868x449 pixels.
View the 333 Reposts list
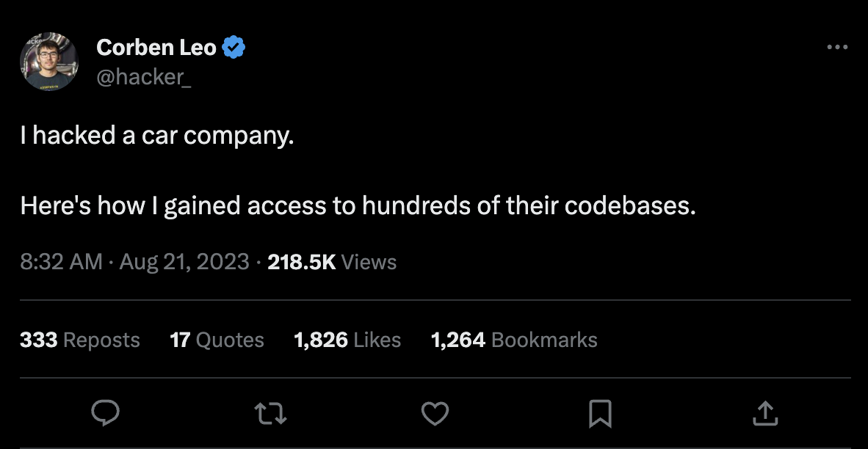(79, 340)
